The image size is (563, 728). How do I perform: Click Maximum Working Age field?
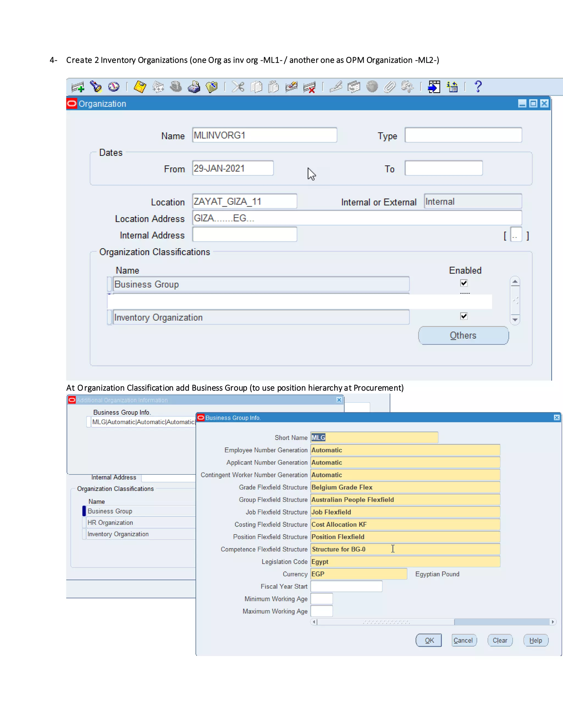[322, 611]
